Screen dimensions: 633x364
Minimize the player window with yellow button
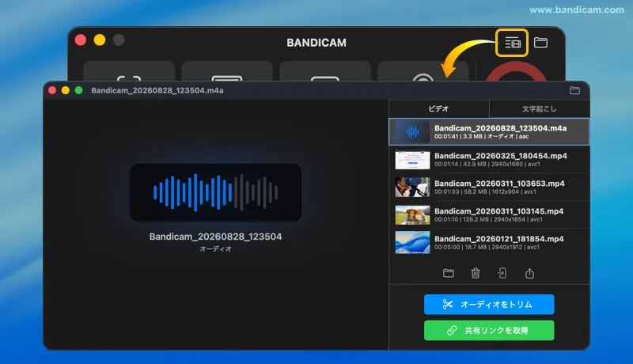tap(66, 90)
